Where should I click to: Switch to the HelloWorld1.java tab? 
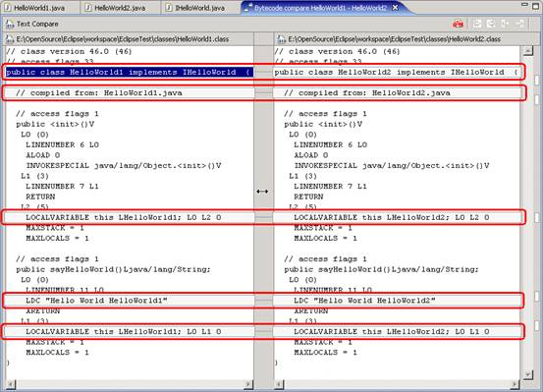point(40,8)
